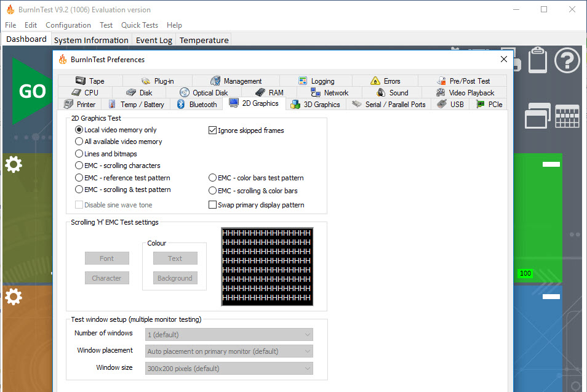Switch to the Event Log tab
Screen dimensions: 587x392
click(154, 40)
